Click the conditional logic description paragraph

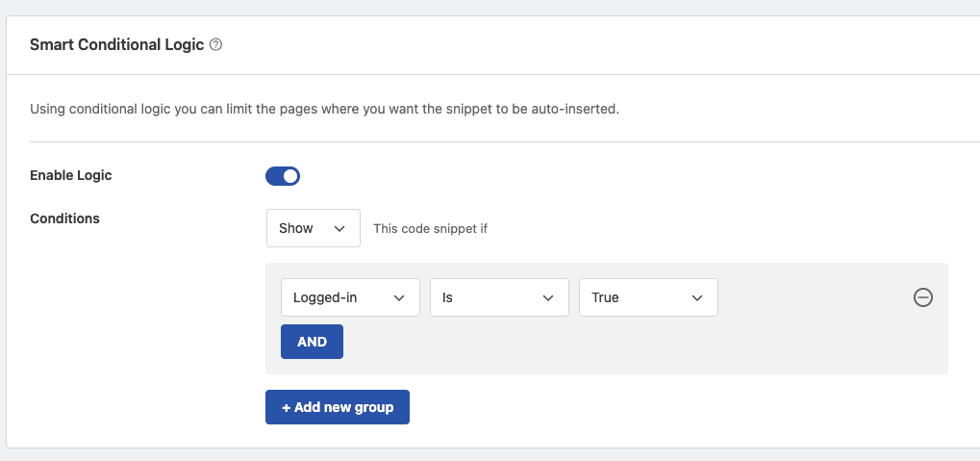tap(324, 109)
